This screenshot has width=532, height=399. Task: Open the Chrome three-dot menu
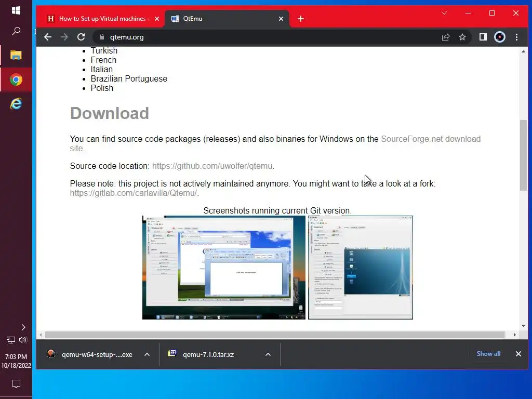point(516,37)
